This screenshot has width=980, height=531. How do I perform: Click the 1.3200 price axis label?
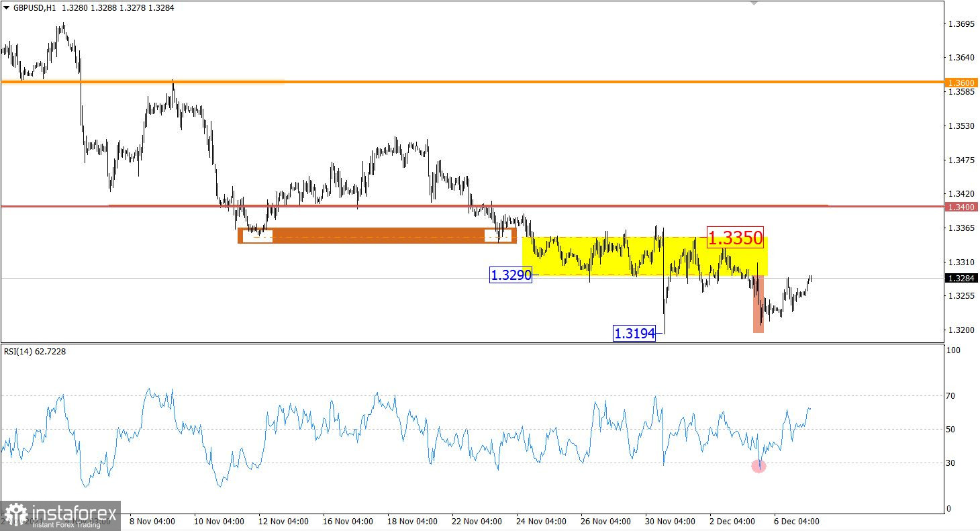tap(960, 330)
